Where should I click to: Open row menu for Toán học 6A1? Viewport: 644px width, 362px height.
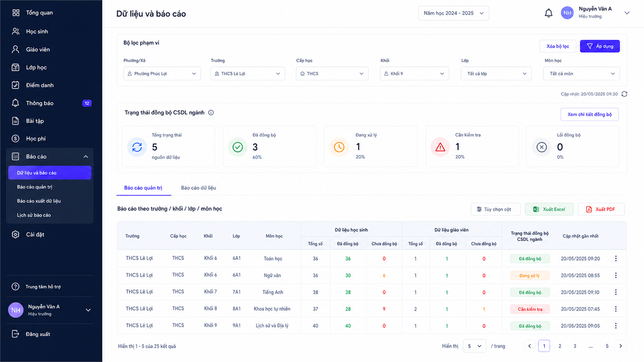click(616, 259)
